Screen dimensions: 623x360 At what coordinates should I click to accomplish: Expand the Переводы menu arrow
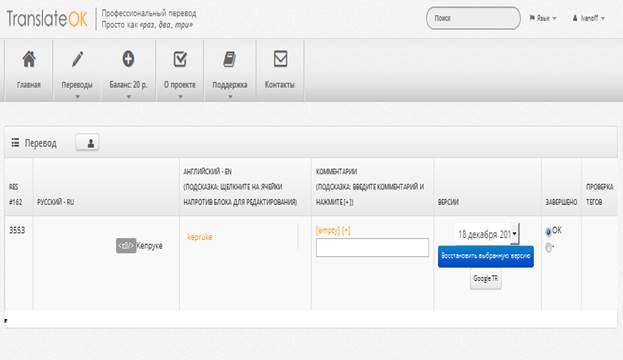[x=77, y=97]
